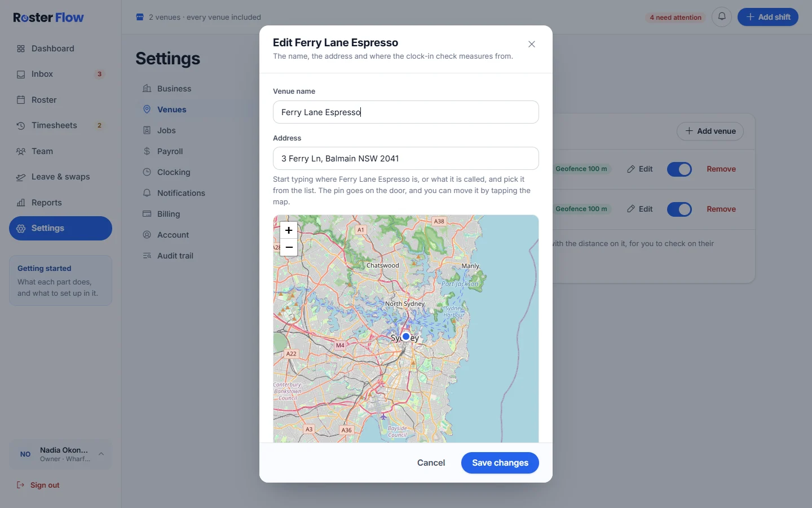Remove the second venue

(x=721, y=209)
